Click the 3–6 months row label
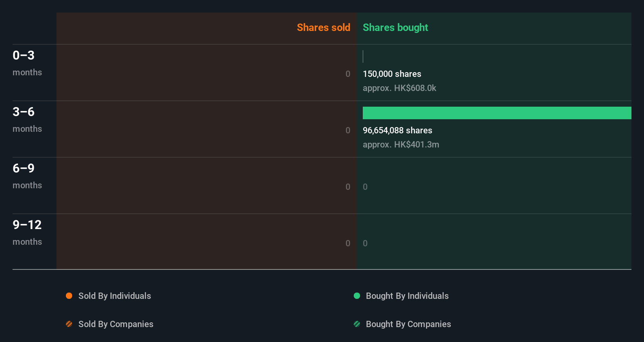The width and height of the screenshot is (644, 342). (27, 119)
